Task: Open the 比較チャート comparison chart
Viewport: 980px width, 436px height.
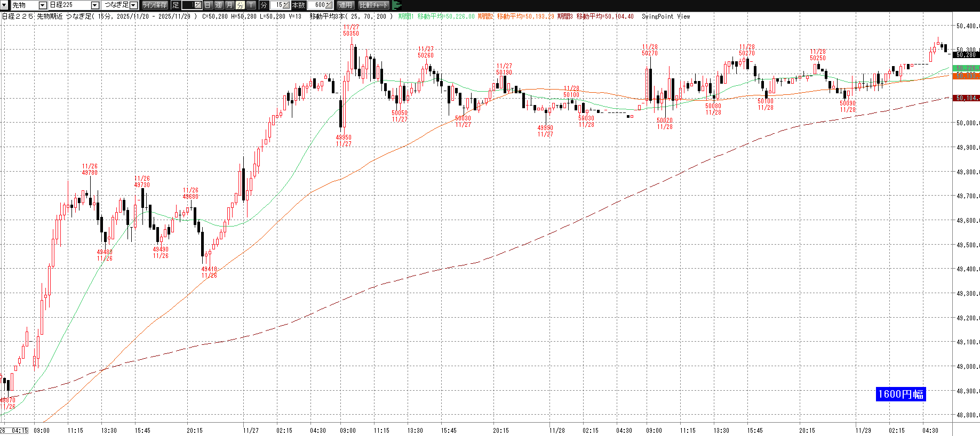Action: click(373, 5)
